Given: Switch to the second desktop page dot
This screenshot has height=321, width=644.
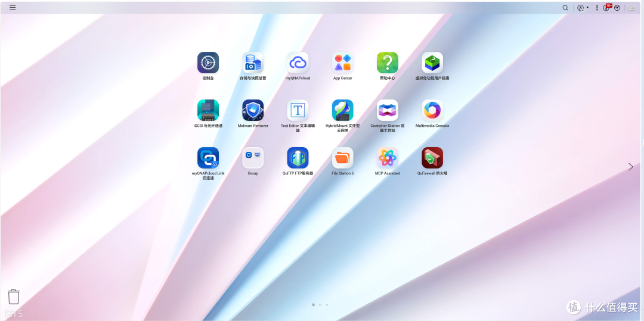Looking at the screenshot, I should click(x=320, y=304).
